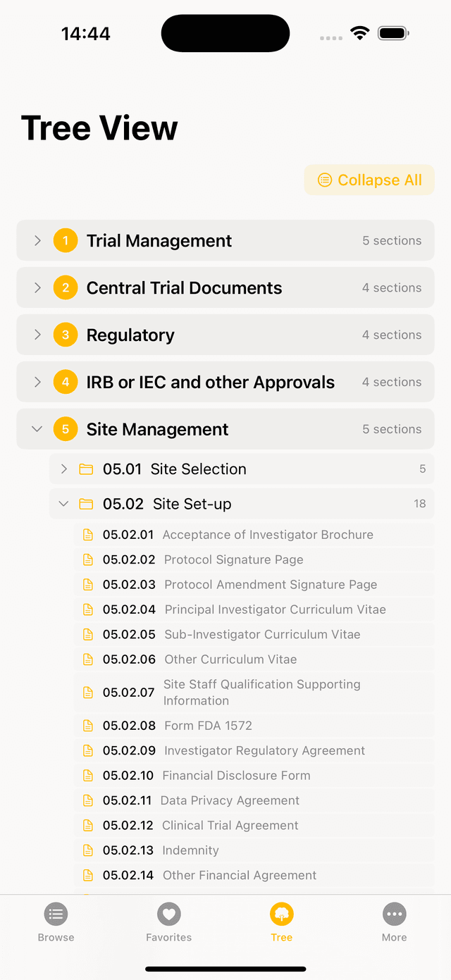Collapse the Site Management zone
This screenshot has width=451, height=980.
(225, 430)
